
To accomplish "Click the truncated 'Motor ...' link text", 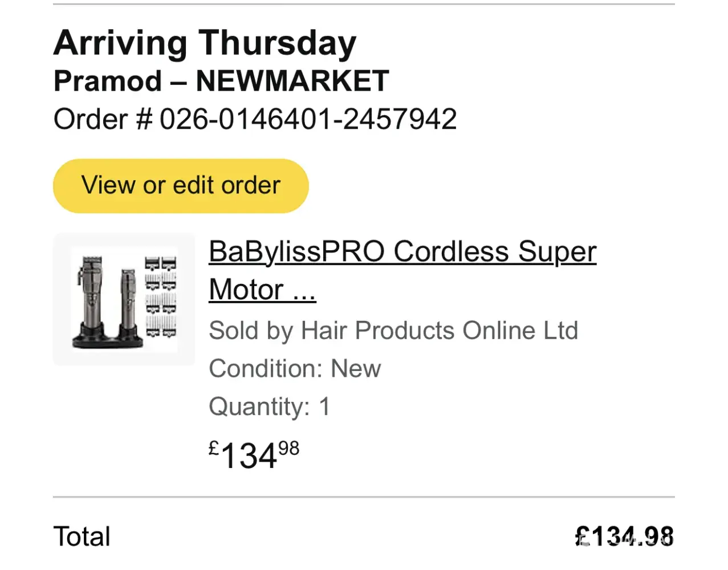I will pyautogui.click(x=262, y=290).
